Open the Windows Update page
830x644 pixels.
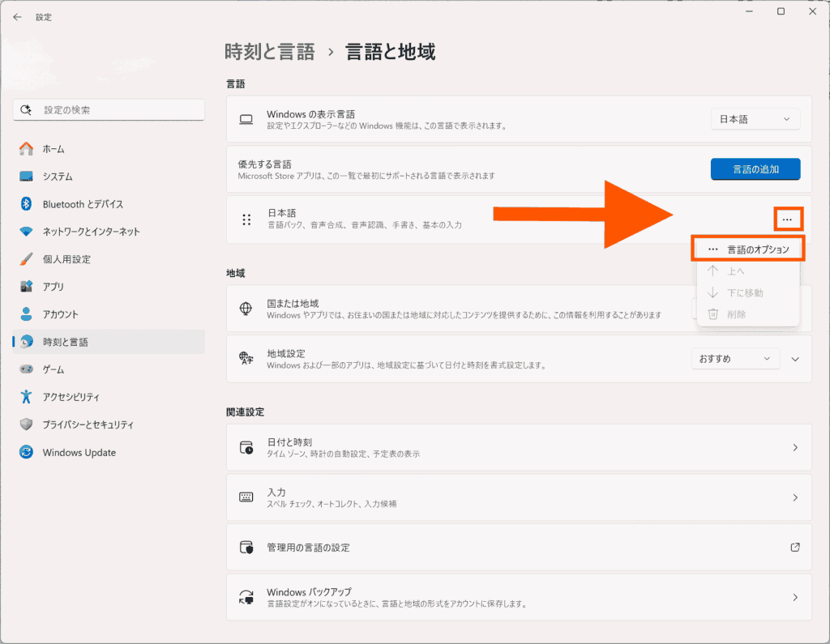(x=109, y=452)
